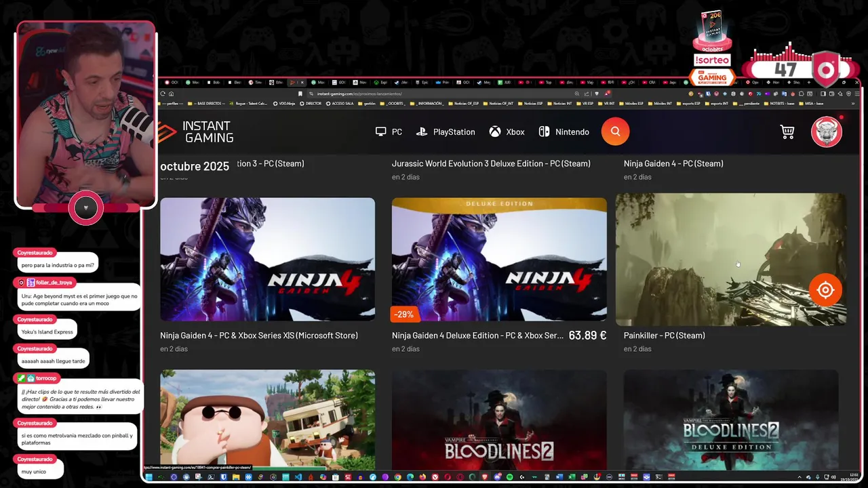This screenshot has height=488, width=868.
Task: Click the VS Code icon in taskbar
Action: 298,477
